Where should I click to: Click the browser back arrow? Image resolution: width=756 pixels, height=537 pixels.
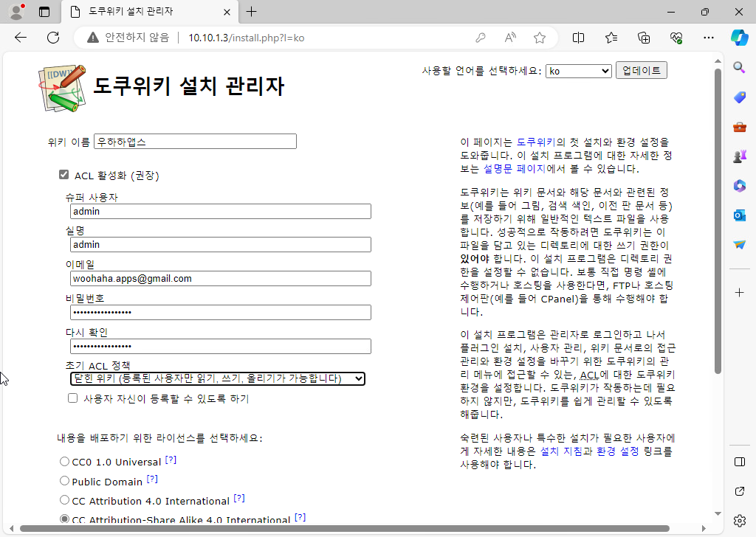tap(21, 38)
